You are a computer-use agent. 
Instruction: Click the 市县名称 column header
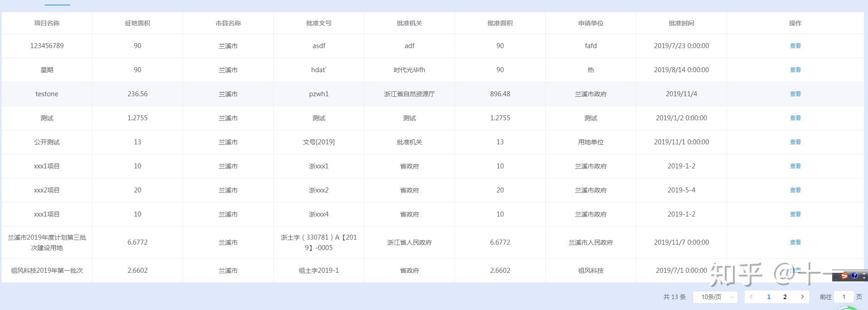tap(228, 23)
